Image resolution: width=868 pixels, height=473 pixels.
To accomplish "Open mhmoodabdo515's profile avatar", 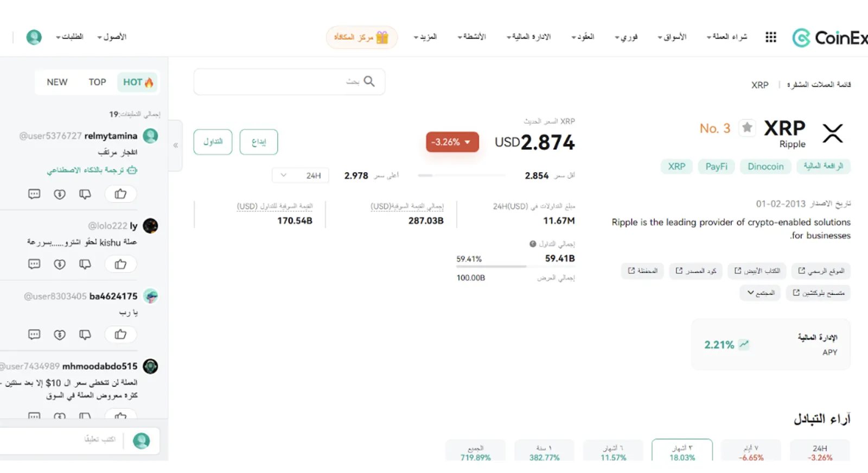I will point(150,367).
